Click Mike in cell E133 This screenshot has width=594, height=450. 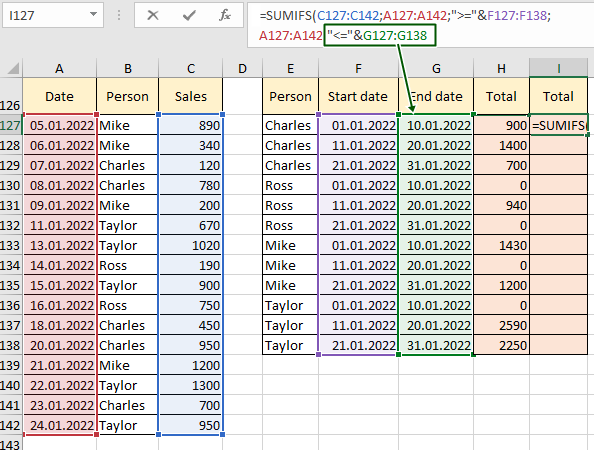pos(290,245)
